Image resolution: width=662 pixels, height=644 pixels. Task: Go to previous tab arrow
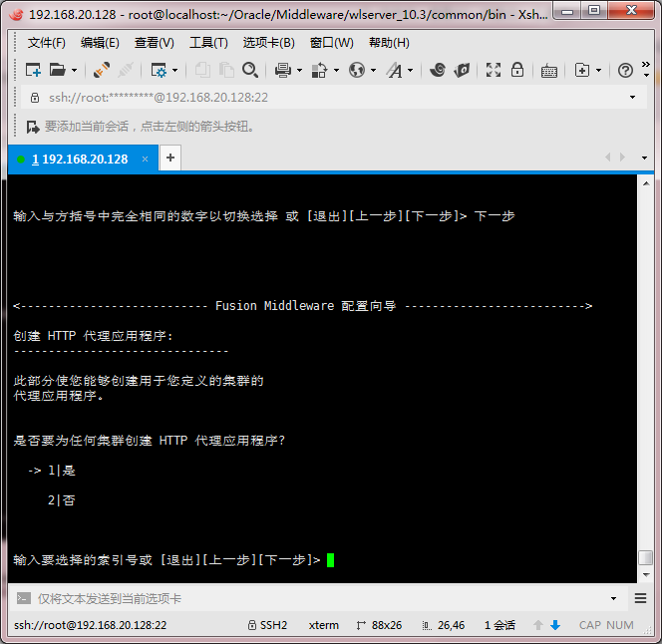click(608, 158)
